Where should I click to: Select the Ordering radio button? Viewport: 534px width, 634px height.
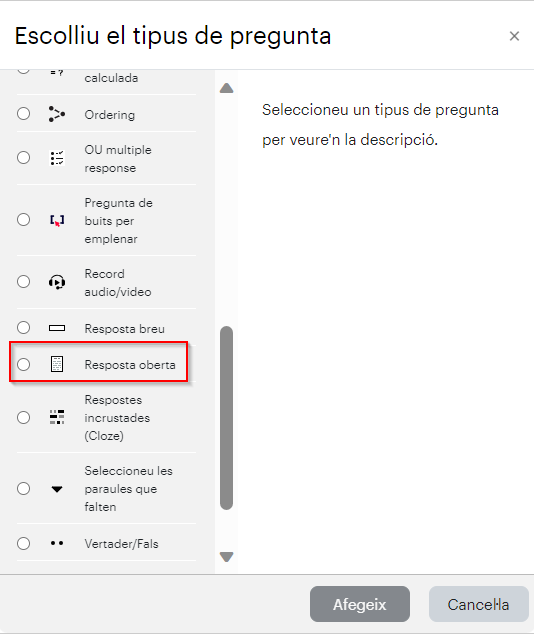[x=23, y=114]
